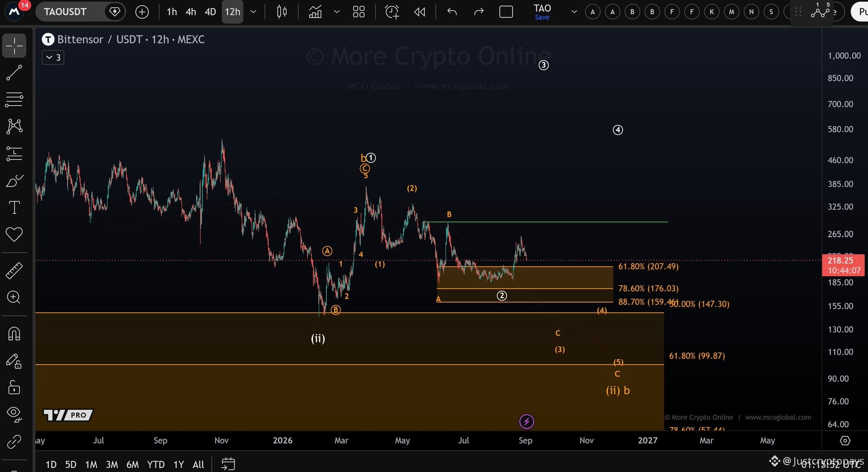Image resolution: width=868 pixels, height=472 pixels.
Task: Activate the ruler measure tool
Action: 14,271
